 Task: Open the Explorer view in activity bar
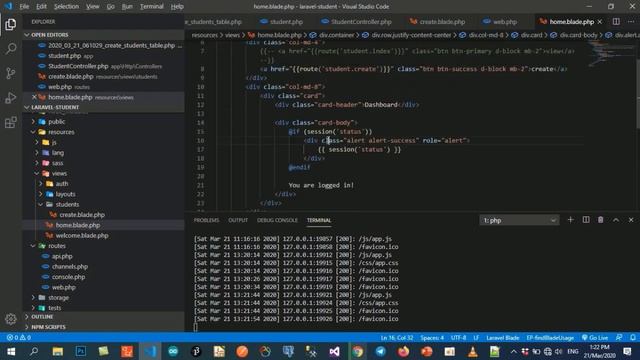point(11,24)
